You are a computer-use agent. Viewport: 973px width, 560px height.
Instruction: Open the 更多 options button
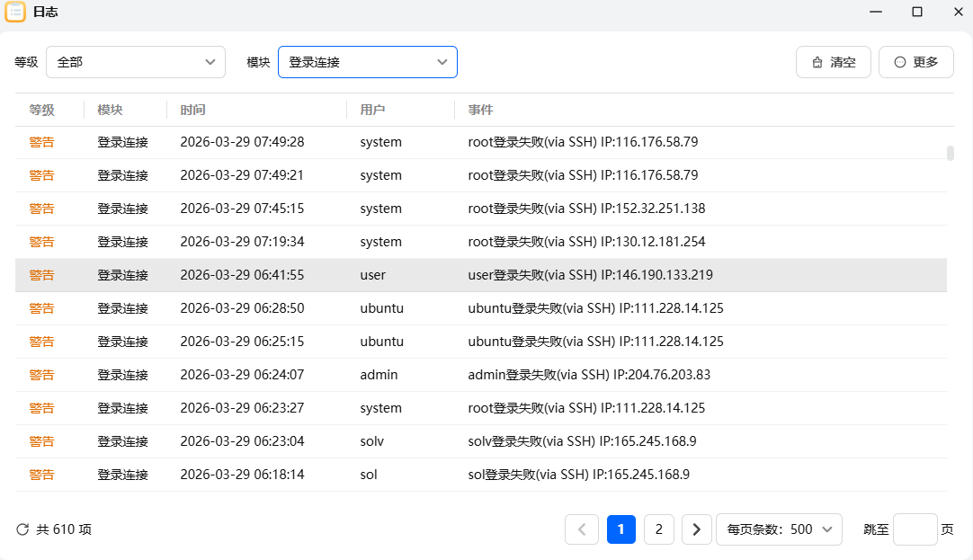point(915,62)
